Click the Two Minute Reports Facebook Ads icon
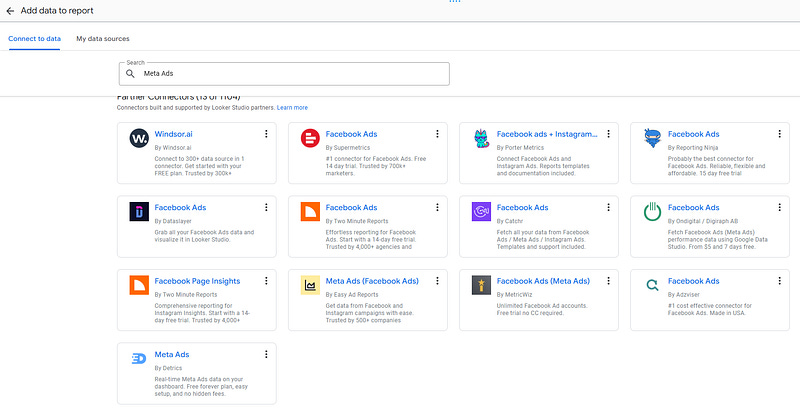Screen dimensions: 800x415 point(310,211)
